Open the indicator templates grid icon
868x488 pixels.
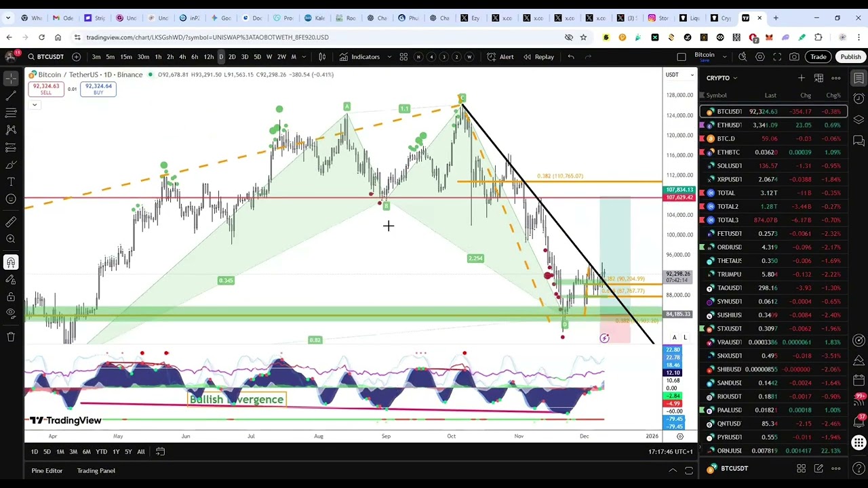click(403, 57)
